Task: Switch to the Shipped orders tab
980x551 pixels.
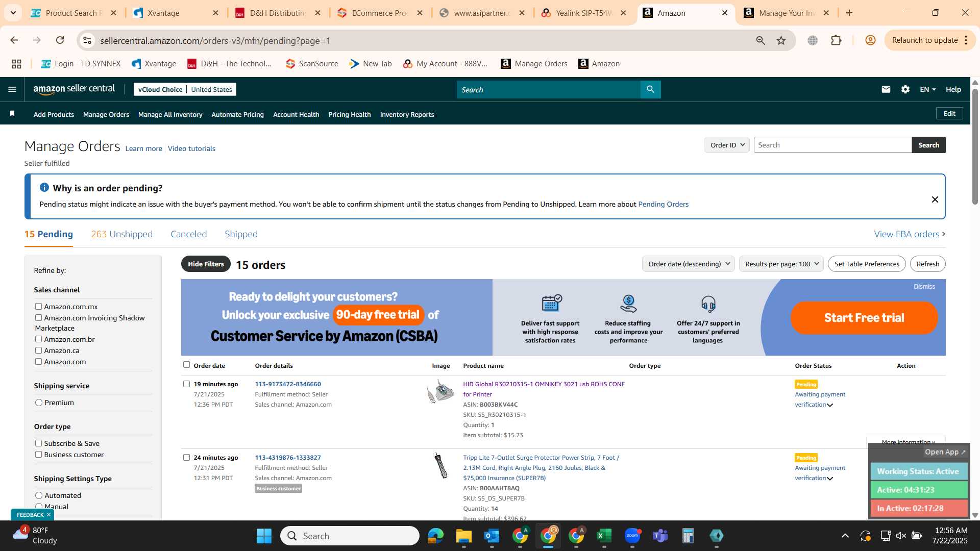Action: pos(241,234)
